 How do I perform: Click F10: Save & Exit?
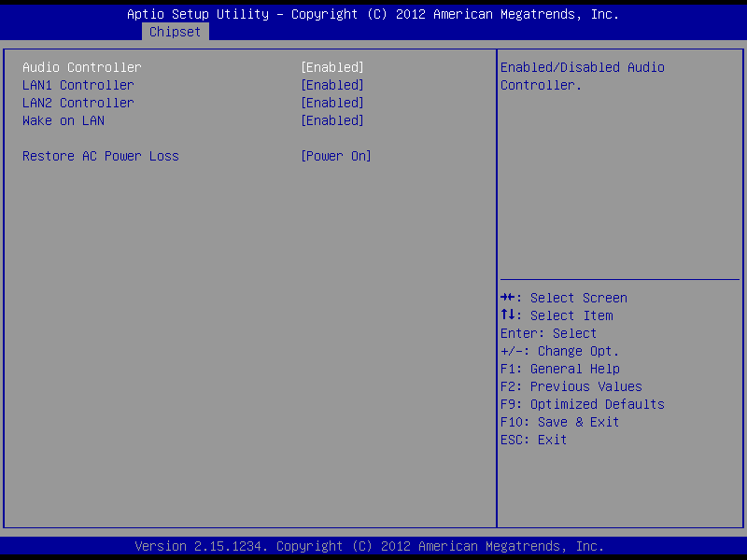(559, 422)
